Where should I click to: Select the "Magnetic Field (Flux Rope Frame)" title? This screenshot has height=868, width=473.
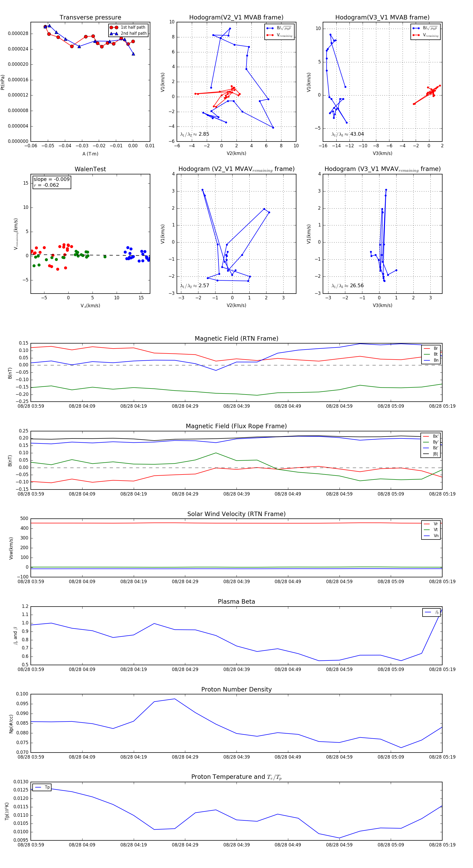[236, 426]
